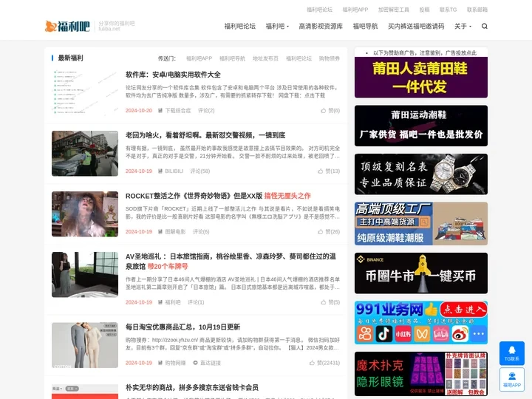Open 评论(58) comments link
Viewport: 532px width, 399px height.
(x=199, y=171)
